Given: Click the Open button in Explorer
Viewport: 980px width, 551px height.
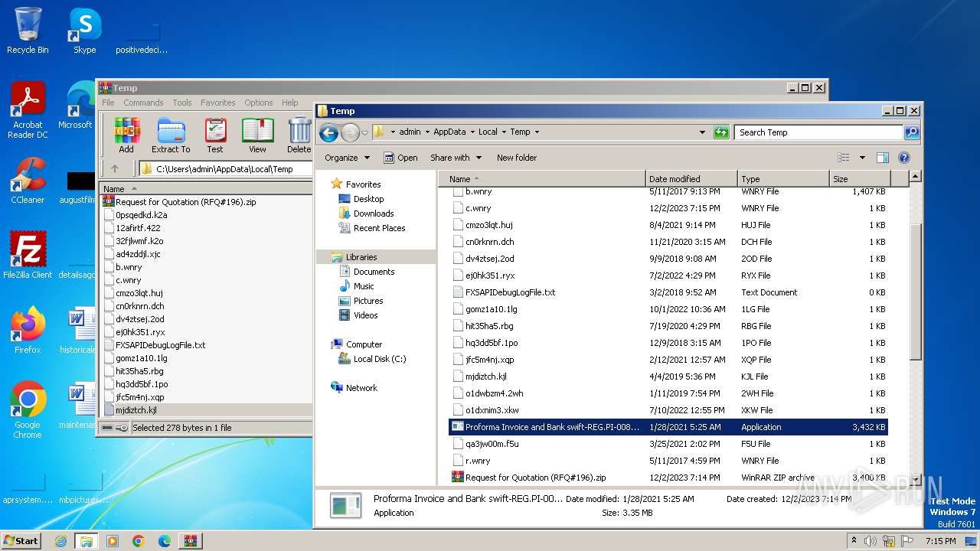Looking at the screenshot, I should [400, 158].
